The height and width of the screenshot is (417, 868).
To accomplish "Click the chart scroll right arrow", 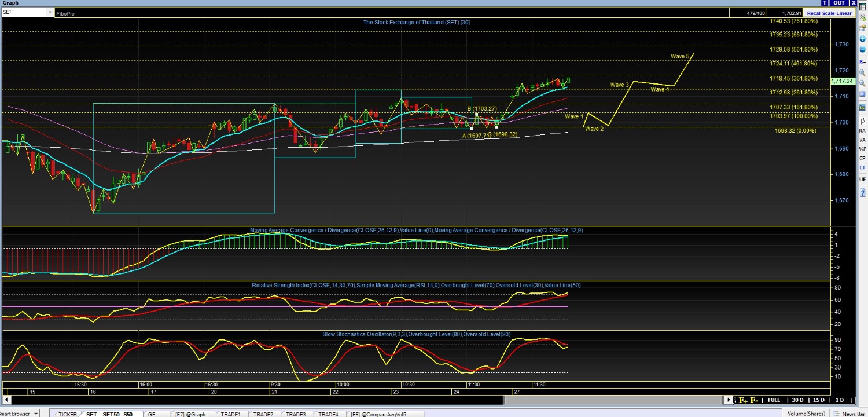I will 729,400.
